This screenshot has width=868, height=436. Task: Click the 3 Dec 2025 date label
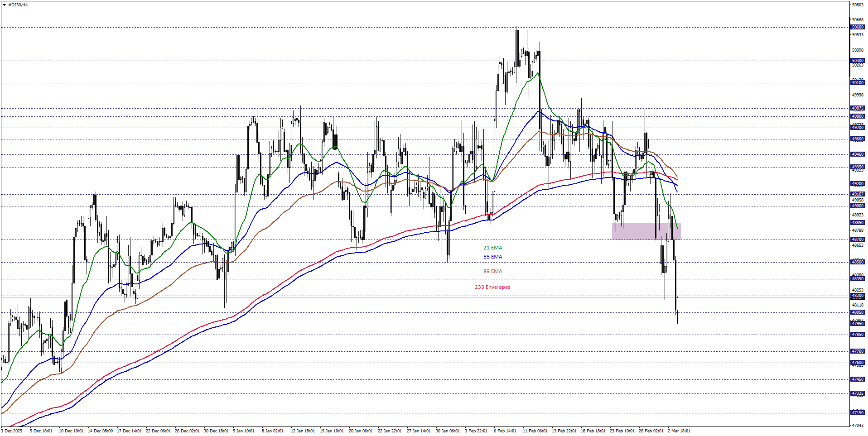point(12,431)
